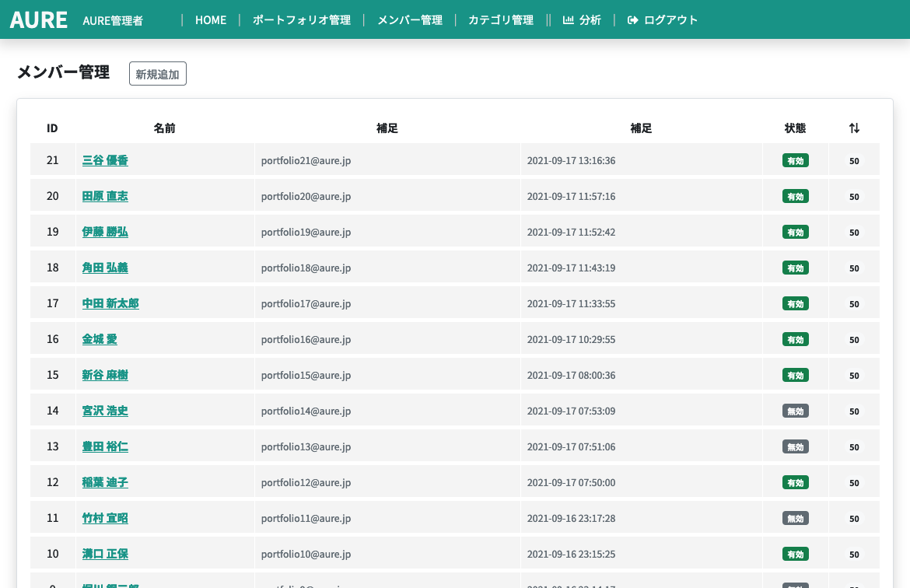Click the ログアウト logout link

663,20
